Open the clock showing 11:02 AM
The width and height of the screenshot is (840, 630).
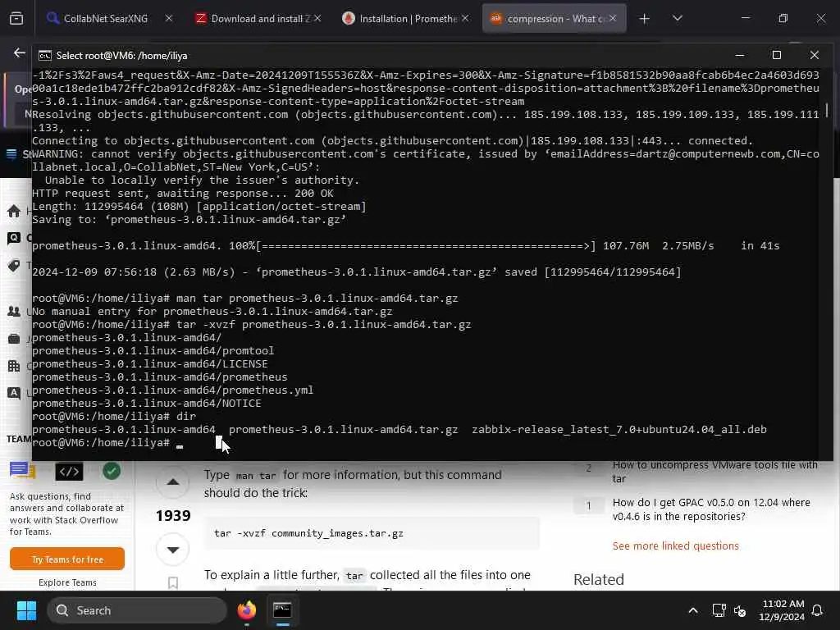[782, 610]
